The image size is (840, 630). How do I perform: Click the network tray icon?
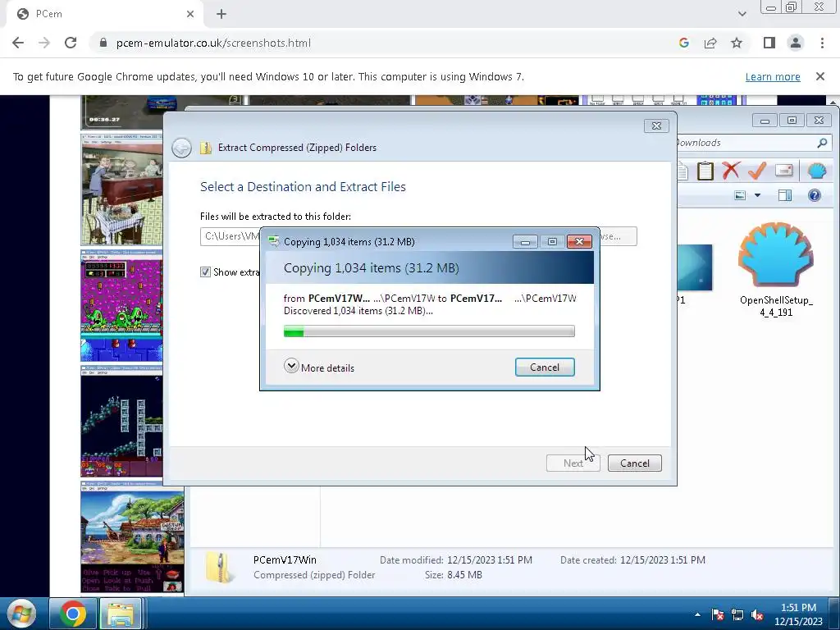coord(737,614)
